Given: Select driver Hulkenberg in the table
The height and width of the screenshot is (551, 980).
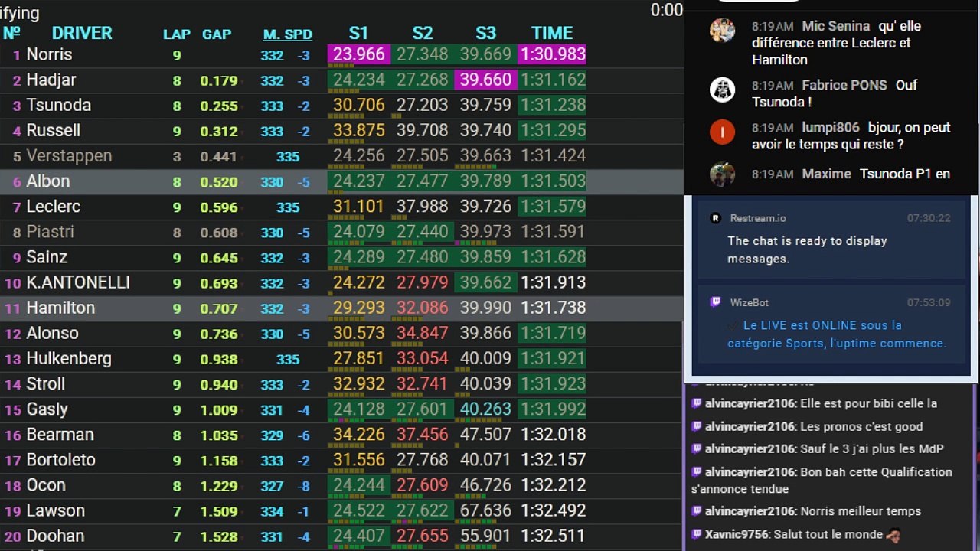Looking at the screenshot, I should coord(69,357).
